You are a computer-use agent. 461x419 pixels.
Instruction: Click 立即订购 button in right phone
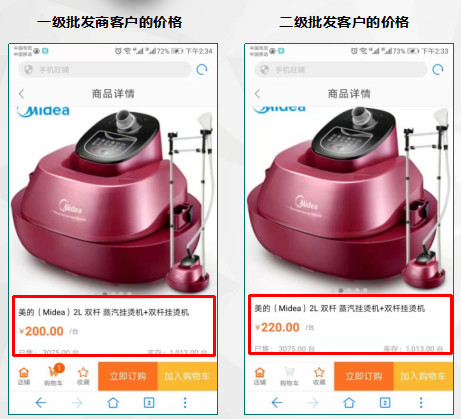pyautogui.click(x=364, y=376)
